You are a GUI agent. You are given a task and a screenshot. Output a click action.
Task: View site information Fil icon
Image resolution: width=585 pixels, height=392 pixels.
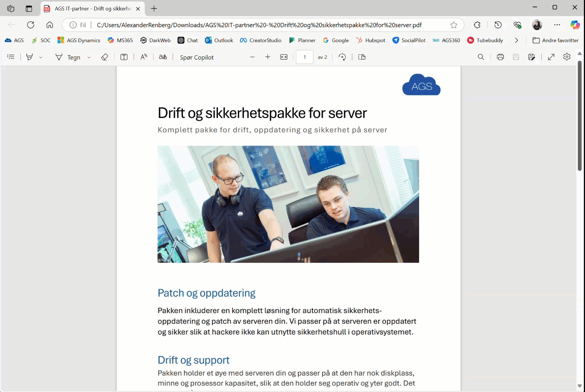(x=78, y=25)
